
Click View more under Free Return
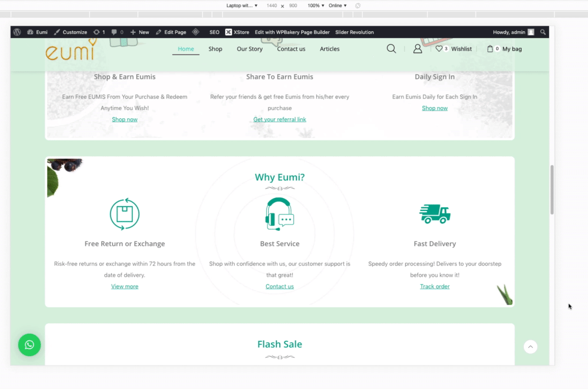coord(125,286)
